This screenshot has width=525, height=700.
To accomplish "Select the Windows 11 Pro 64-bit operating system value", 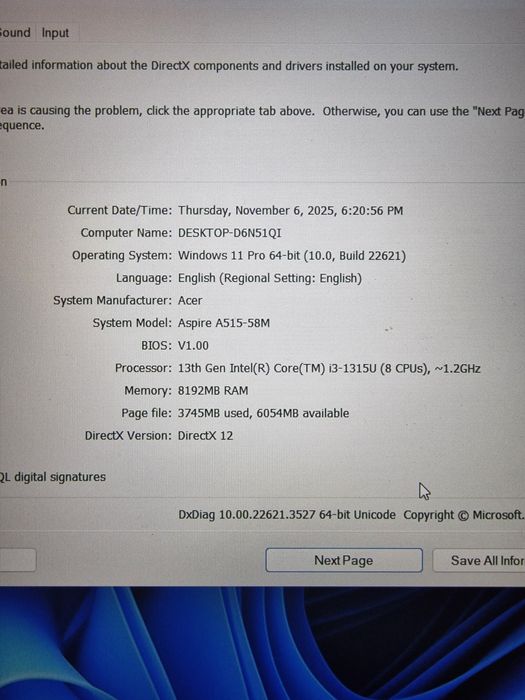I will pyautogui.click(x=292, y=256).
